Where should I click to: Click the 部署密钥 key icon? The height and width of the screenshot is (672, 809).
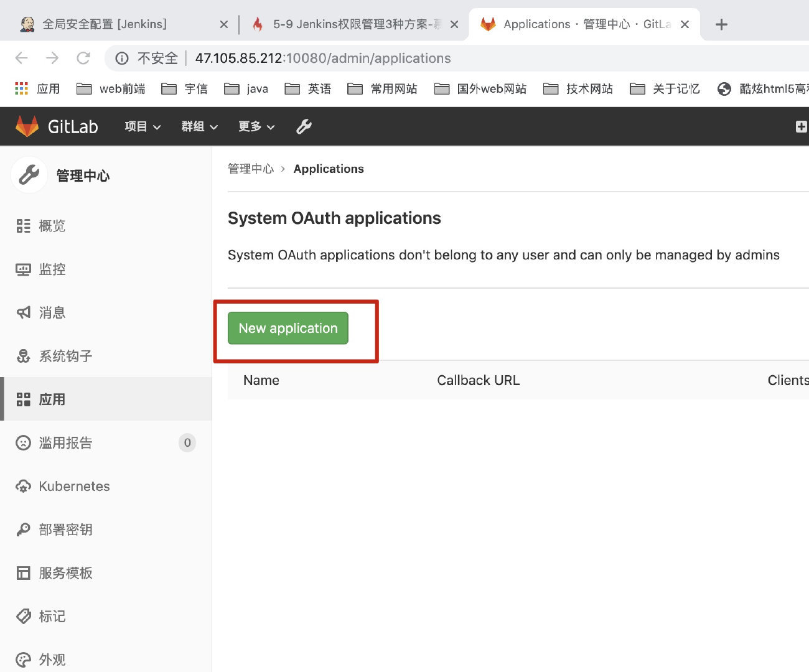(x=23, y=530)
